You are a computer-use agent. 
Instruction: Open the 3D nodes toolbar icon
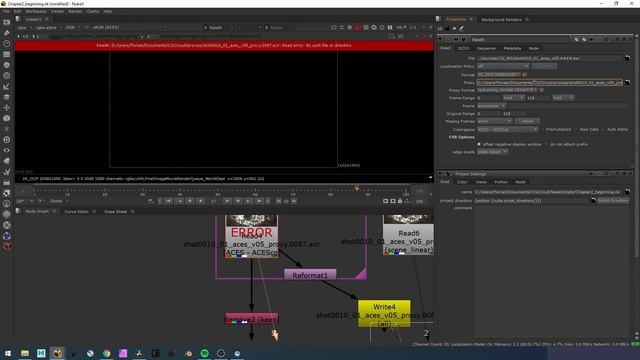point(7,118)
